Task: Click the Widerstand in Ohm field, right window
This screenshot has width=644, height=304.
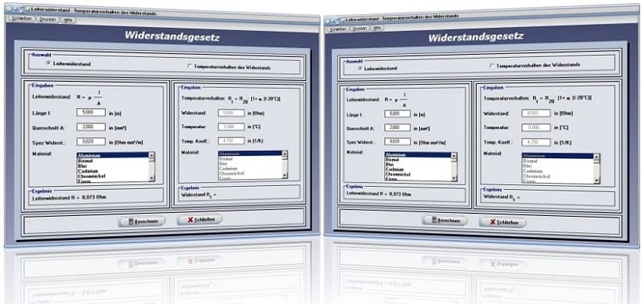Action: 536,113
